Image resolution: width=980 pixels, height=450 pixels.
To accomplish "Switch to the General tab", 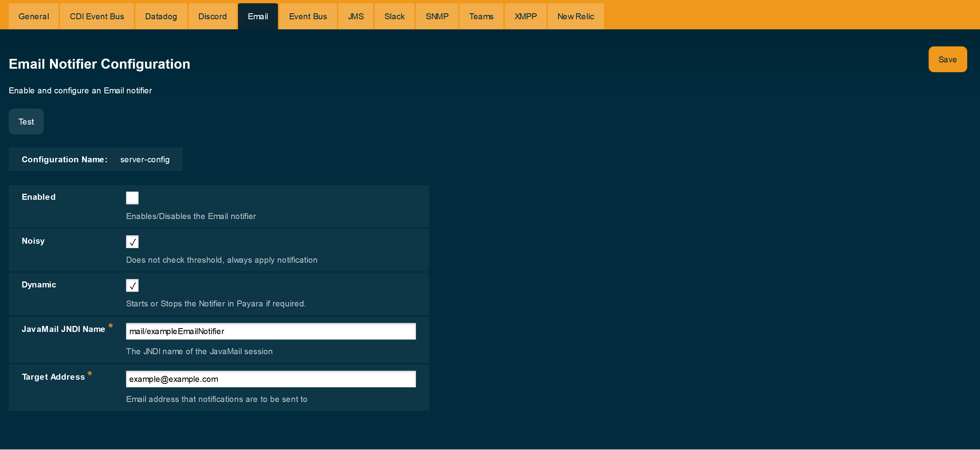I will (x=33, y=16).
